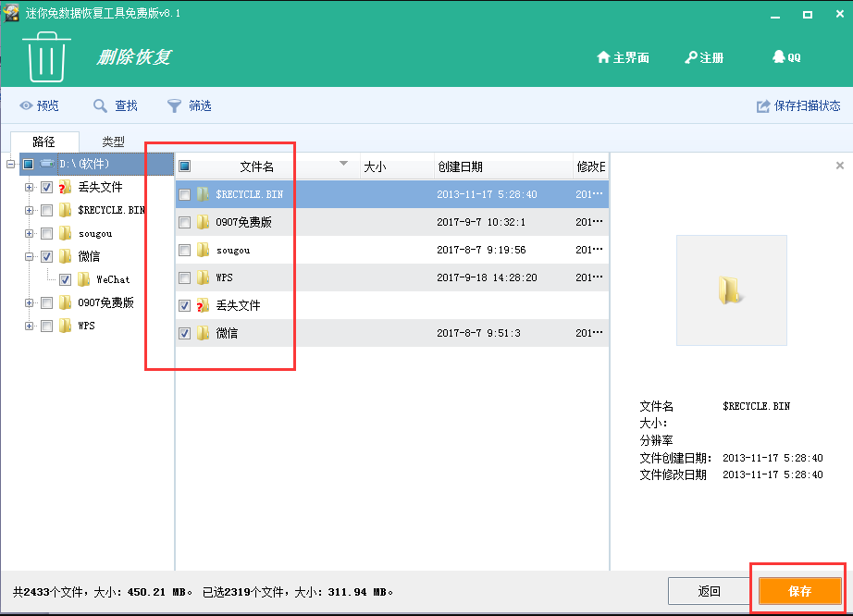The width and height of the screenshot is (853, 616).
Task: Switch to the 路径 tab
Action: pos(44,142)
